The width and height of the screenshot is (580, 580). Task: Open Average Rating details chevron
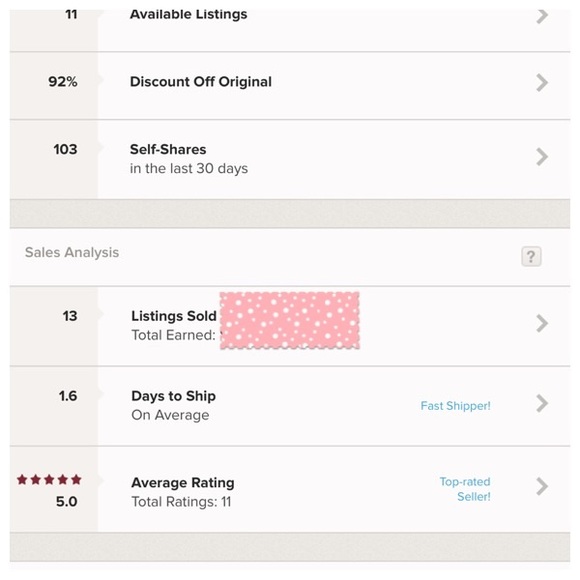[x=542, y=486]
